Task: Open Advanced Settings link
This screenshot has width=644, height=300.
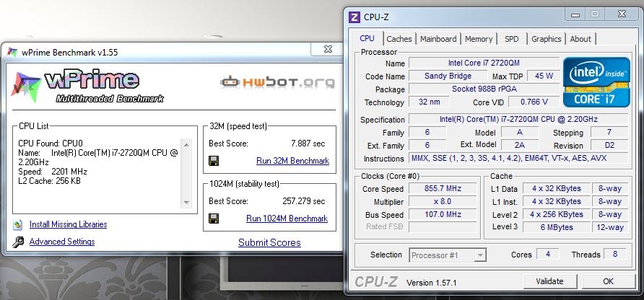Action: [62, 242]
